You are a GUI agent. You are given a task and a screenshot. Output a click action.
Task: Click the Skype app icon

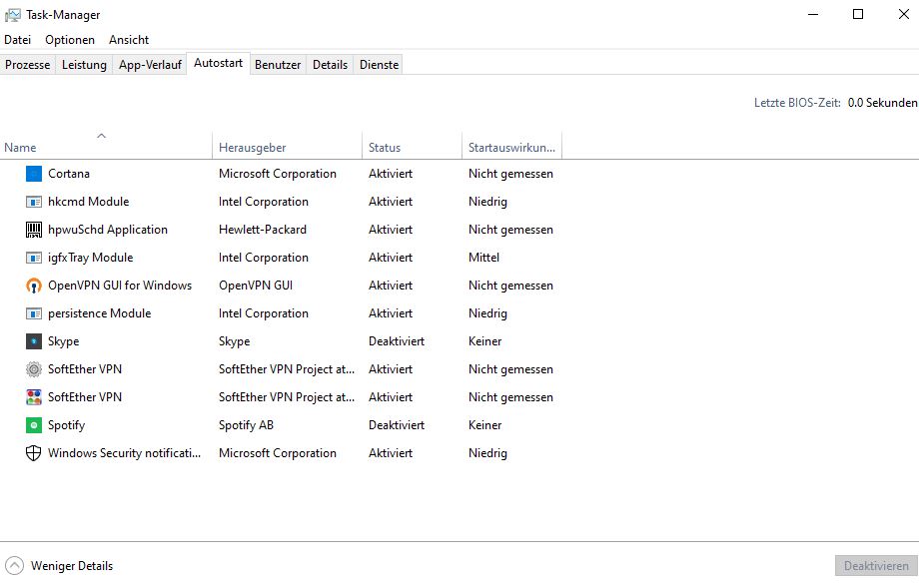pos(34,341)
